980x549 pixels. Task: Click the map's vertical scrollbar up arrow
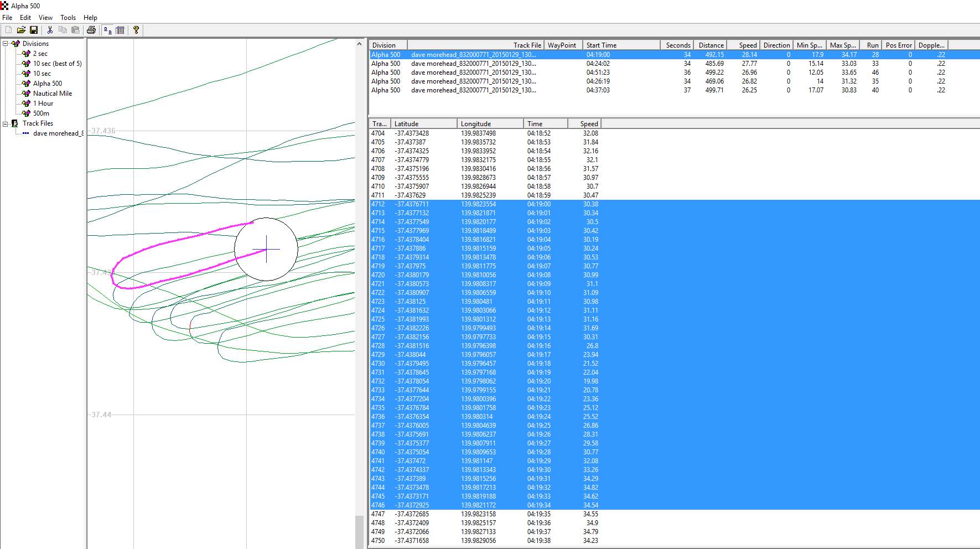[x=360, y=44]
